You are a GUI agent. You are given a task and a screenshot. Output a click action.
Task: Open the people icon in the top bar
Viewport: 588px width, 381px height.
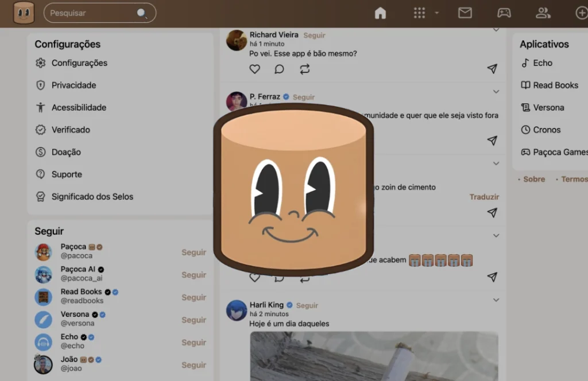click(543, 12)
